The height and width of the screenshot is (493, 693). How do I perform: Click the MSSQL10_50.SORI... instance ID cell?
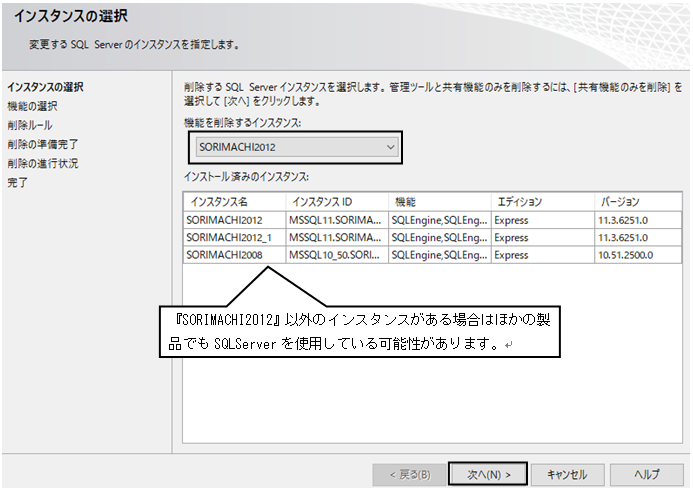(x=337, y=255)
